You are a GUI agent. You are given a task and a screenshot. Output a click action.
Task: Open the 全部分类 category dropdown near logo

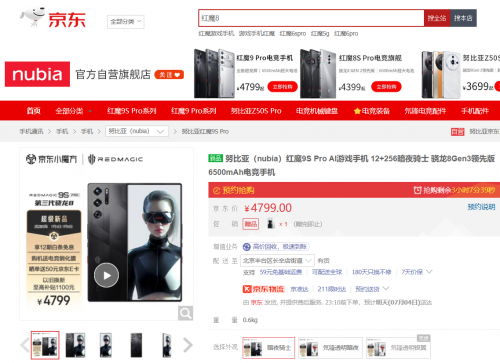tap(126, 22)
